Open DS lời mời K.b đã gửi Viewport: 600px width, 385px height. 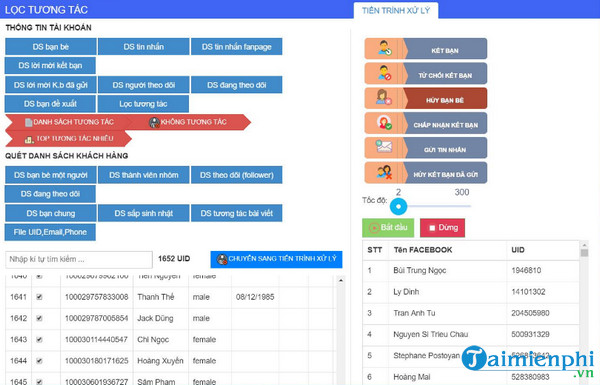click(x=51, y=85)
